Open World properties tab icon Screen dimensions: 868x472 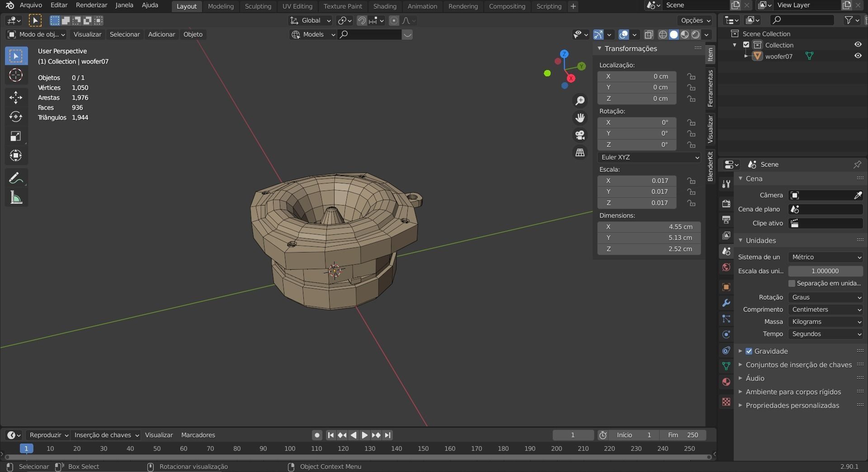click(x=726, y=267)
